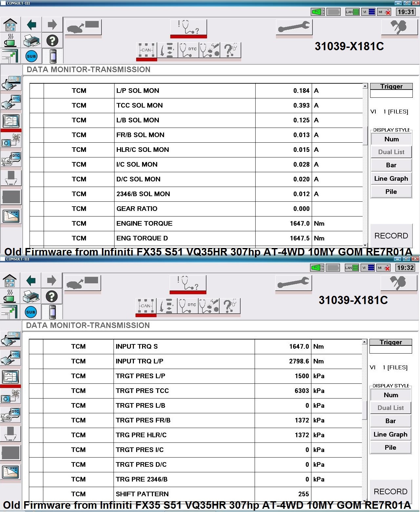Select the SHIFT PATTERN row

[195, 494]
